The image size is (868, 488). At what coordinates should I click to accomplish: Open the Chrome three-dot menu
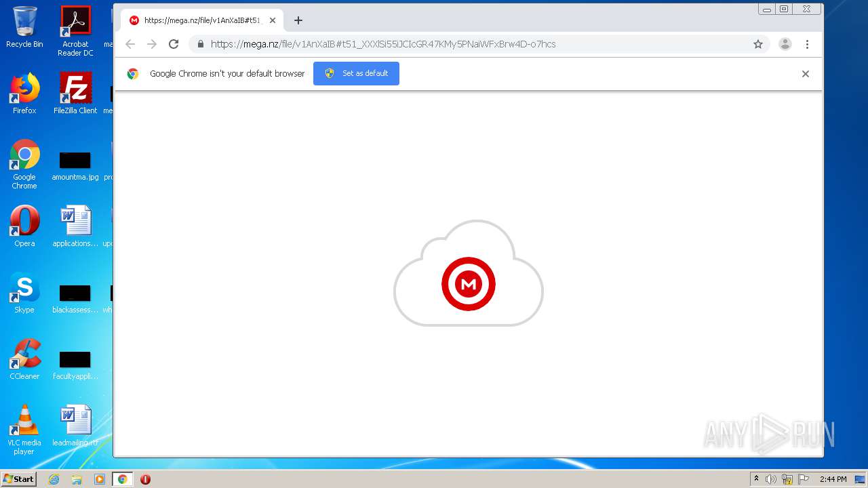807,44
